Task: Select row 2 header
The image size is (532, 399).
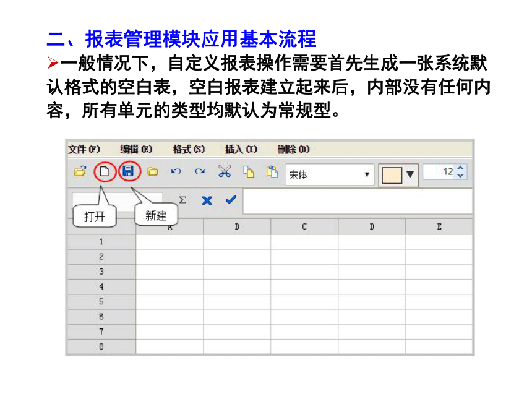Action: pyautogui.click(x=101, y=257)
